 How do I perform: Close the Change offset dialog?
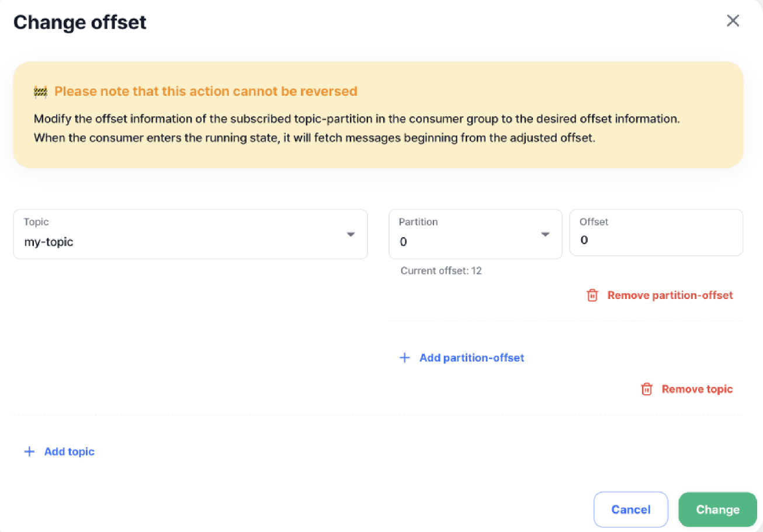(733, 20)
